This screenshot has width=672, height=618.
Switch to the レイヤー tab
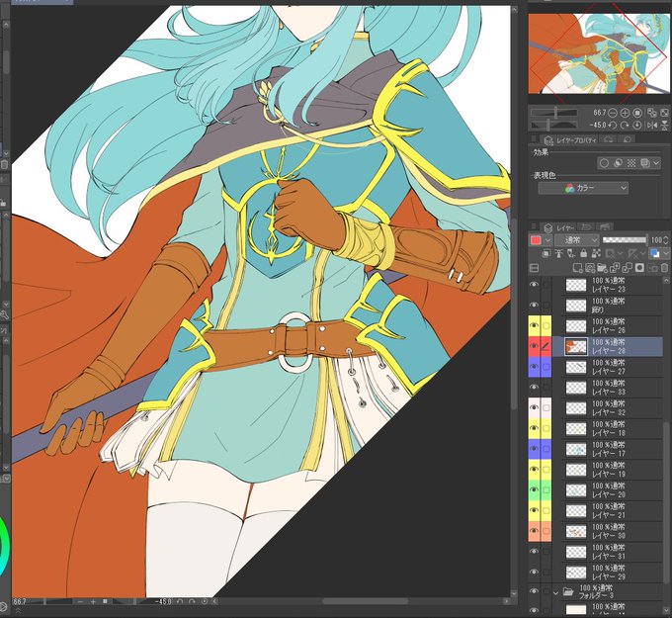pos(559,227)
